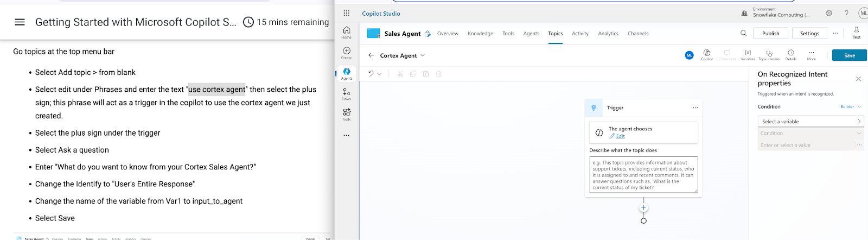Show topic Details info

point(790,55)
